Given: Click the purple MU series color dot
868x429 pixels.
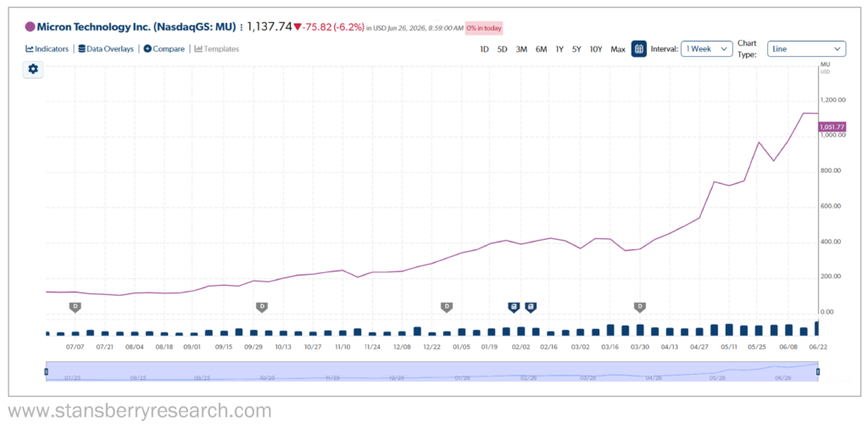Looking at the screenshot, I should 30,26.
